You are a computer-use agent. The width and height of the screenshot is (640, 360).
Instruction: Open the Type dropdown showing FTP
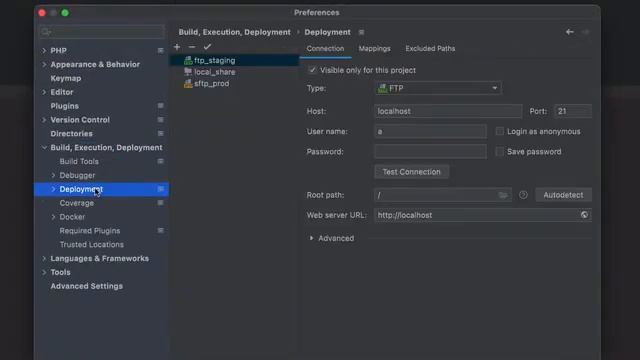tap(438, 88)
